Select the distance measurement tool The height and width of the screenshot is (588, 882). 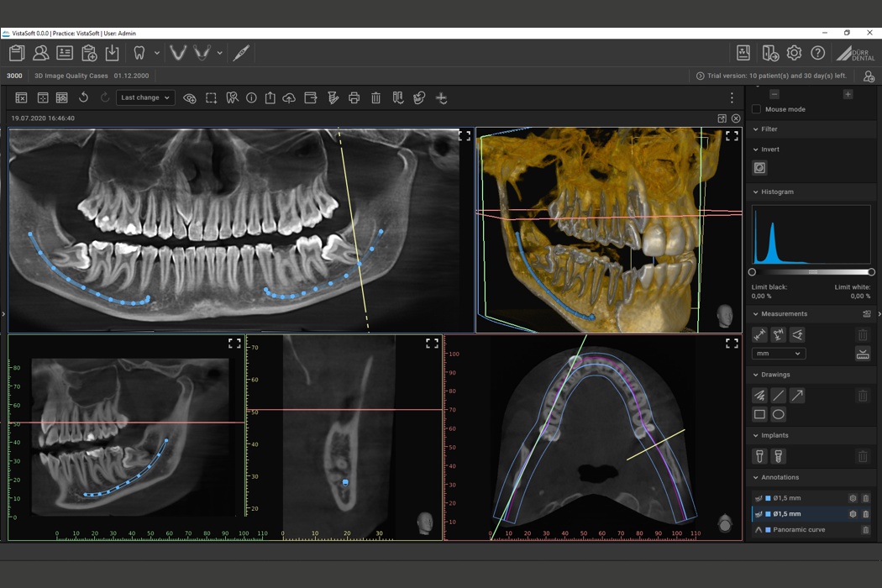[759, 335]
